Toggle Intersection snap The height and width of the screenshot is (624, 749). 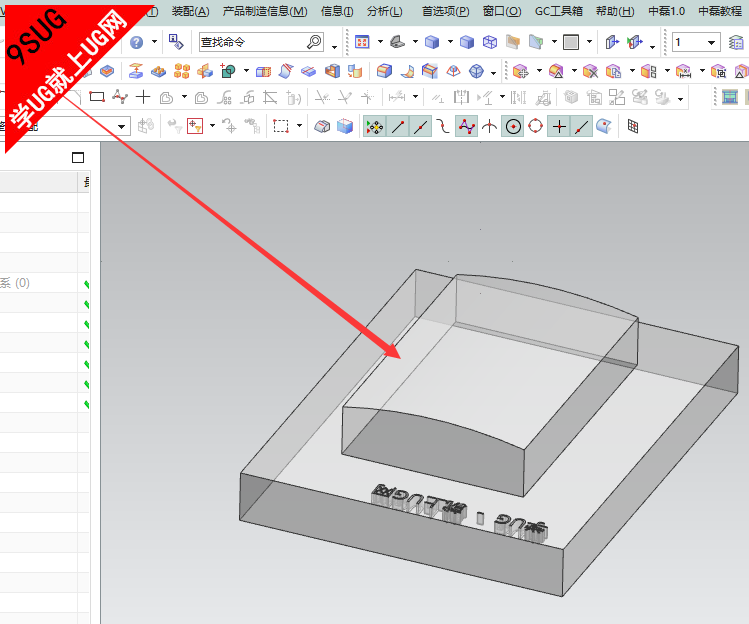click(490, 127)
